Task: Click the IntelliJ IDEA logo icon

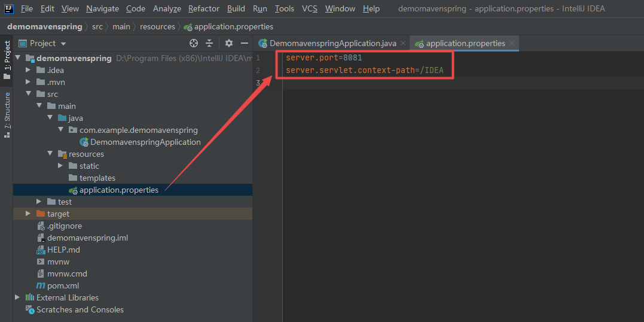Action: [8, 8]
